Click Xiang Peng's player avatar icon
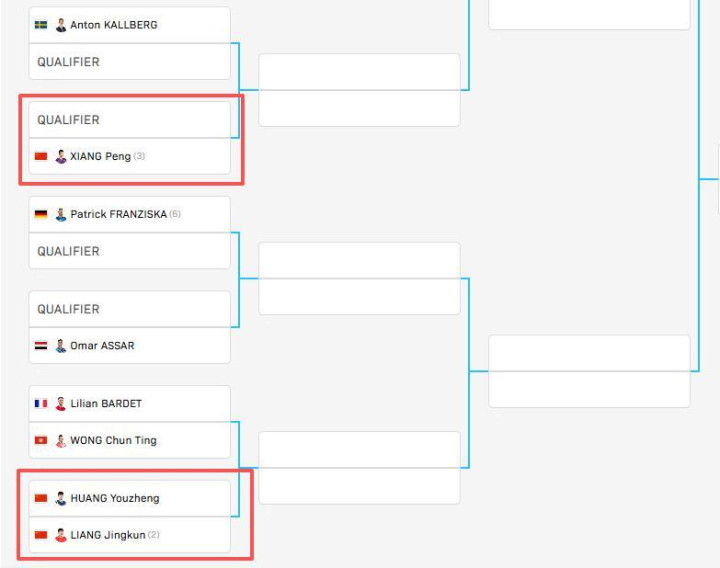 61,157
